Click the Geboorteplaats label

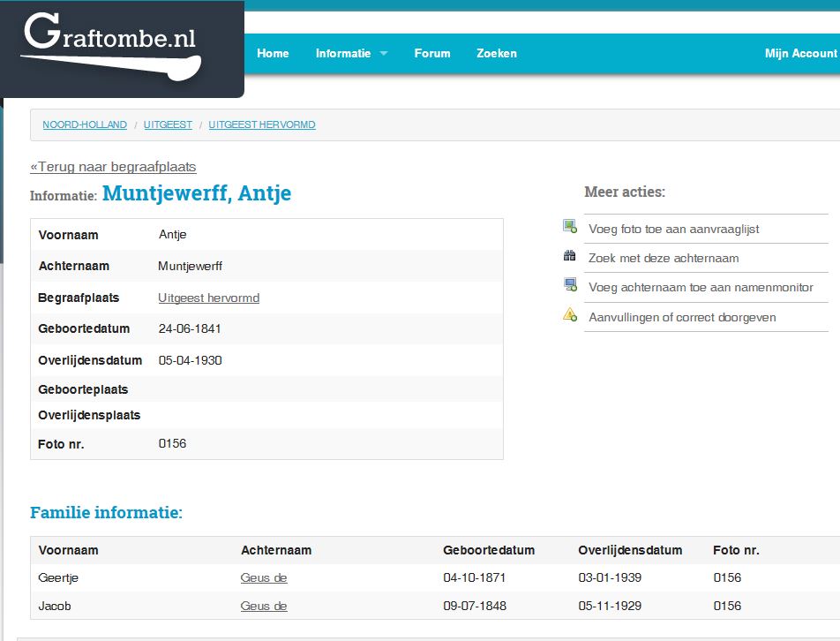(x=83, y=389)
